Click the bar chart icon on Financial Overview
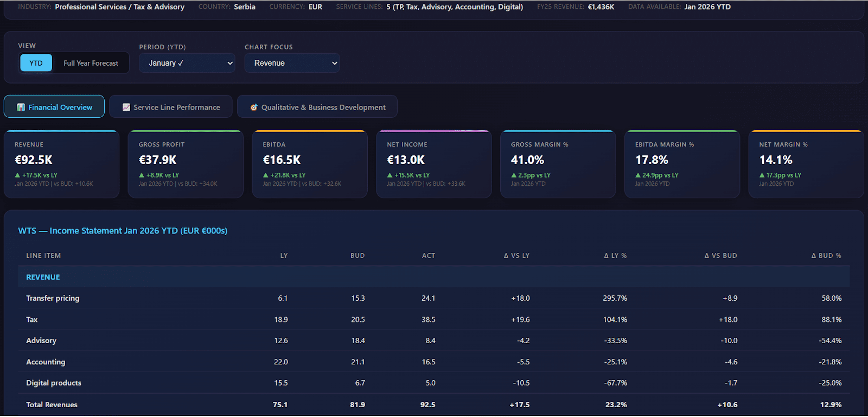Image resolution: width=868 pixels, height=417 pixels. (x=21, y=108)
